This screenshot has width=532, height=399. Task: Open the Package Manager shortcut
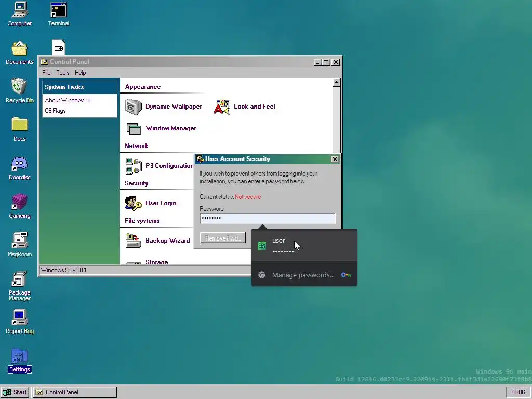click(x=19, y=286)
